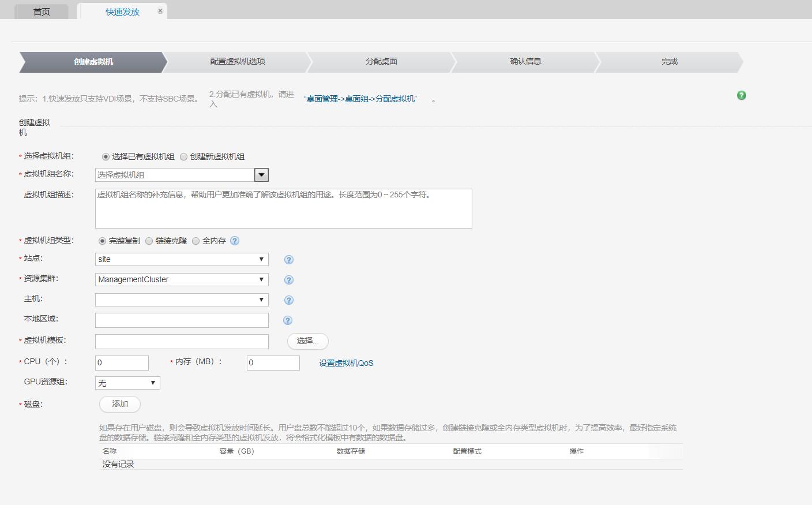Select the 创建新虚拟机组 radio option
The width and height of the screenshot is (812, 505).
tap(183, 156)
